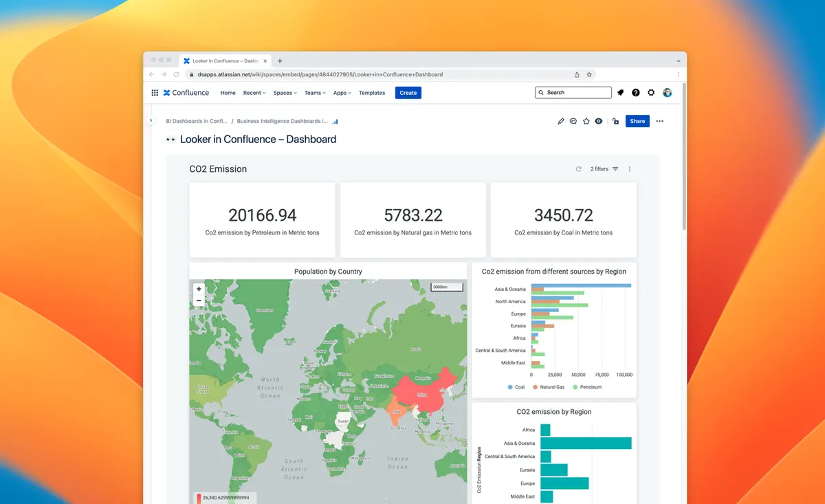Toggle watching page with eye icon

click(599, 121)
